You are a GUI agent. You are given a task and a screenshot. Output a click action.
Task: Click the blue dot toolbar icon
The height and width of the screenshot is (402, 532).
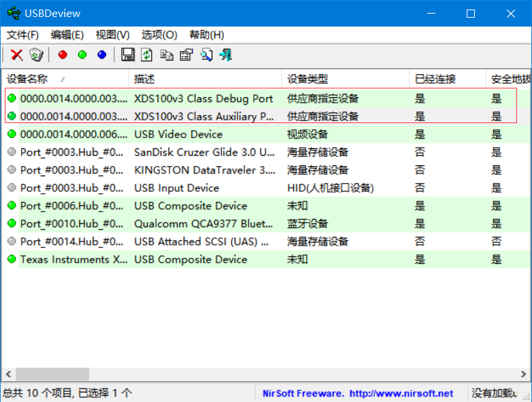coord(102,54)
